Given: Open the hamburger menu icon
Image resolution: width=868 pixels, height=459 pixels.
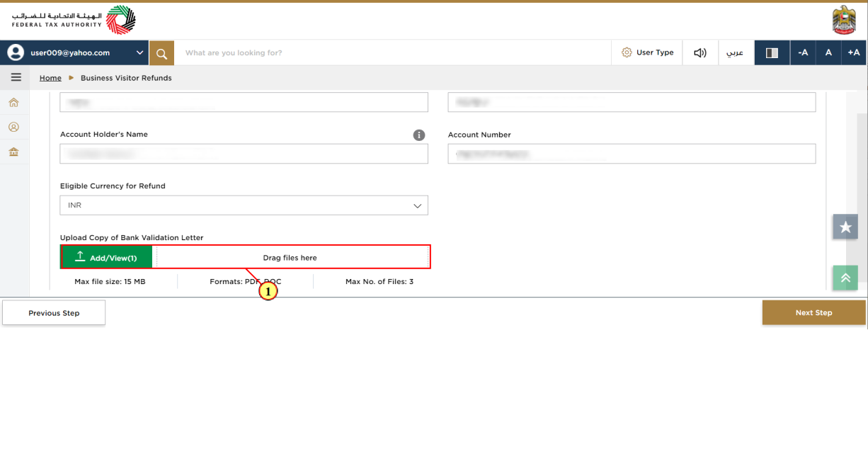Looking at the screenshot, I should pos(16,78).
